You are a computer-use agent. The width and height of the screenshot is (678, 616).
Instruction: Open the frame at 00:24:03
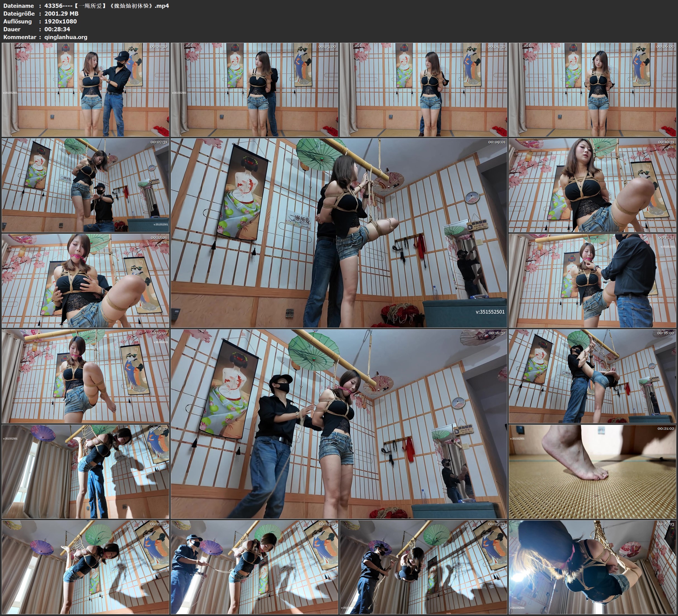pos(254,567)
